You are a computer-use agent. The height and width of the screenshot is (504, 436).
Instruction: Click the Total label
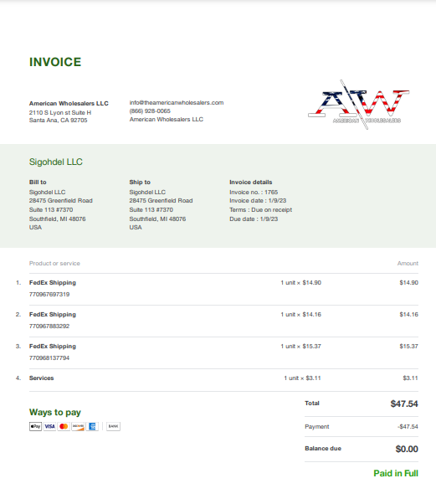coord(312,404)
